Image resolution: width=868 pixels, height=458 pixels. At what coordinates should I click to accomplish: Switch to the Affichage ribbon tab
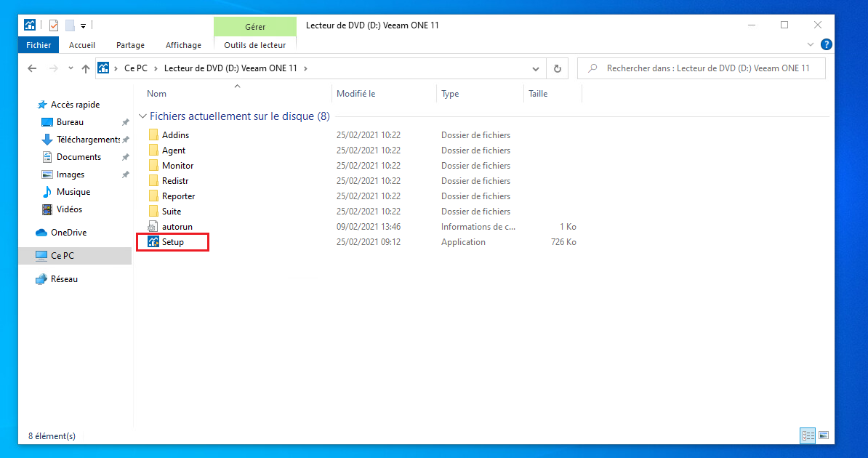pos(183,45)
